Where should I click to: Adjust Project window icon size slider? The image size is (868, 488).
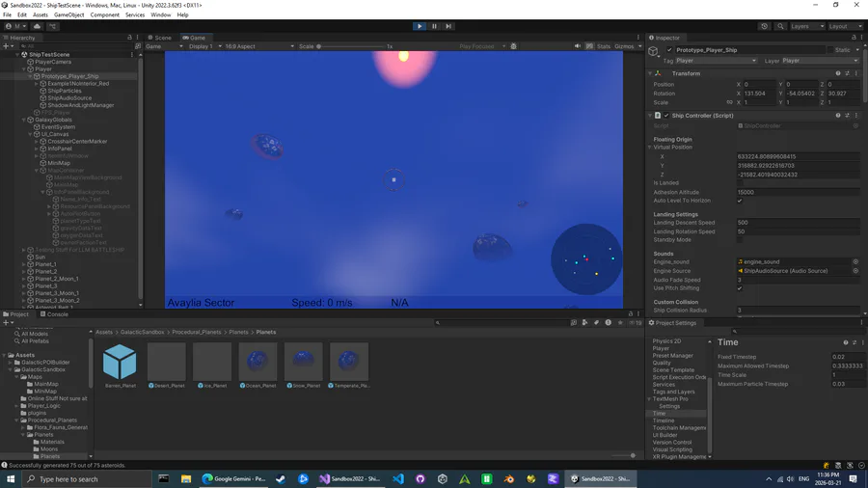pyautogui.click(x=623, y=455)
